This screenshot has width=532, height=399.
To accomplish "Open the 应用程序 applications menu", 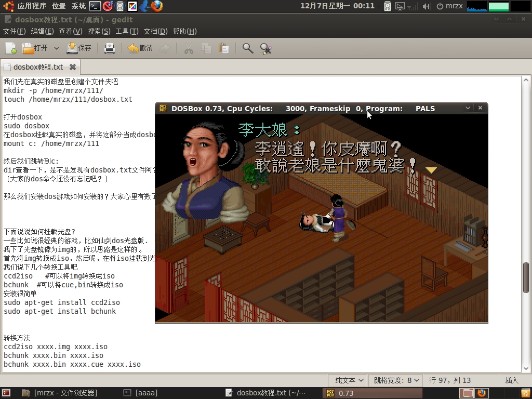I will (32, 6).
